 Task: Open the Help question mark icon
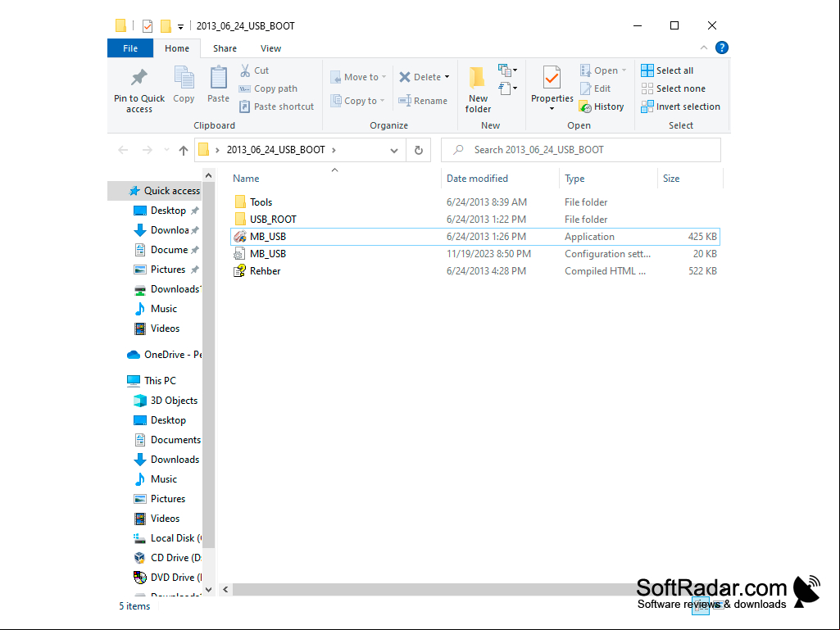click(x=722, y=48)
